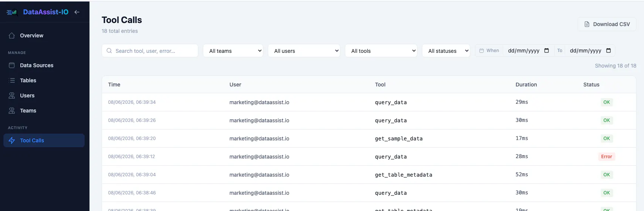Click the timestamp 08/06/2026, 06:38:46
644x211 pixels.
[132, 193]
